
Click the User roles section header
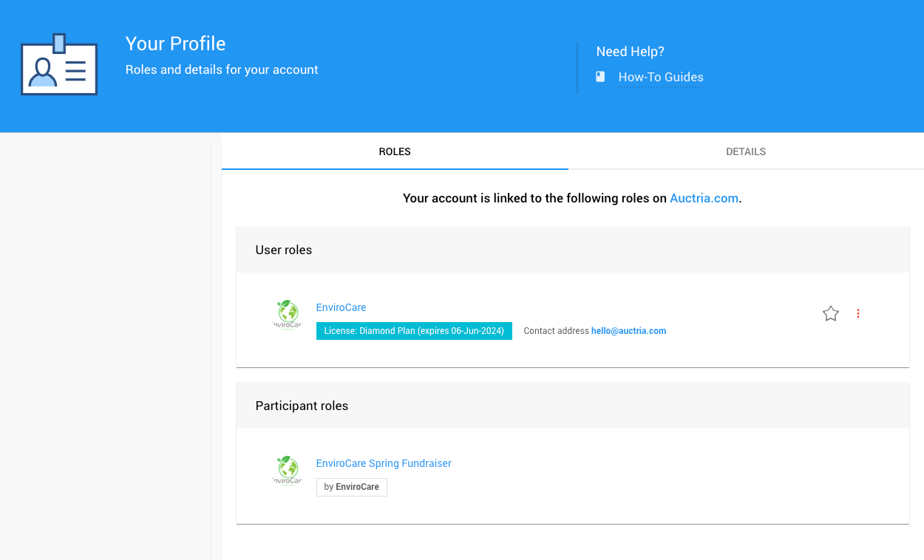[x=284, y=250]
